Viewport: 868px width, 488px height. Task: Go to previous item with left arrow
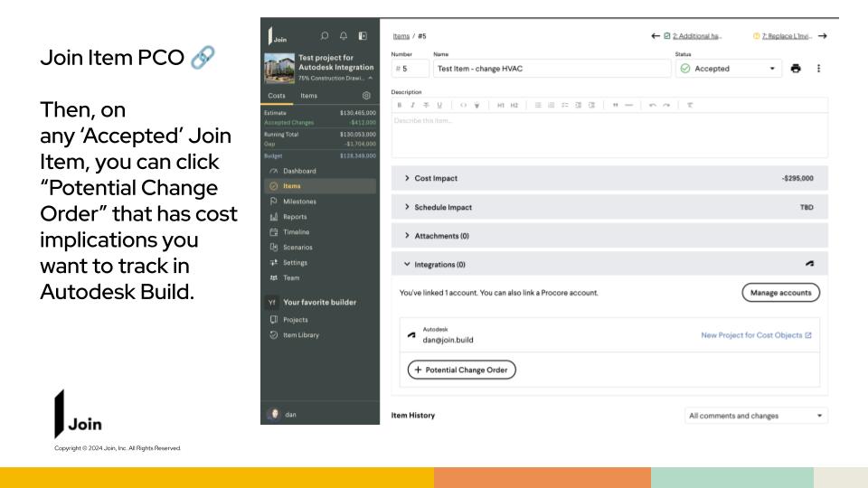coord(656,36)
